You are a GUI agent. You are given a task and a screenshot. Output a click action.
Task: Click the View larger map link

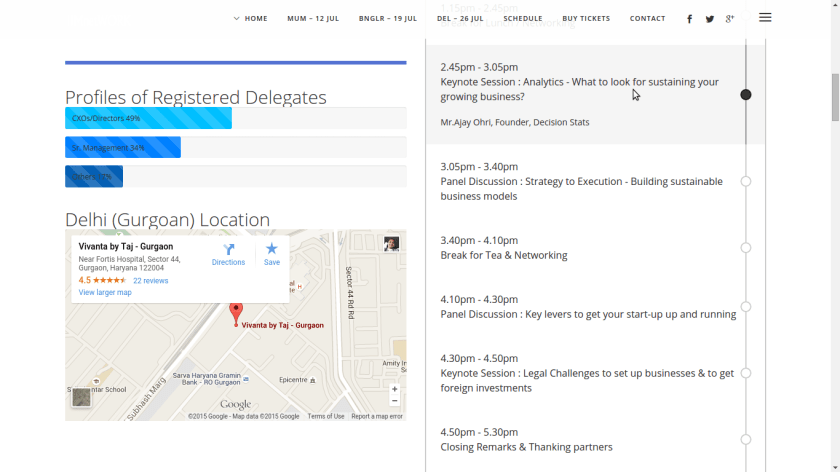coord(105,293)
